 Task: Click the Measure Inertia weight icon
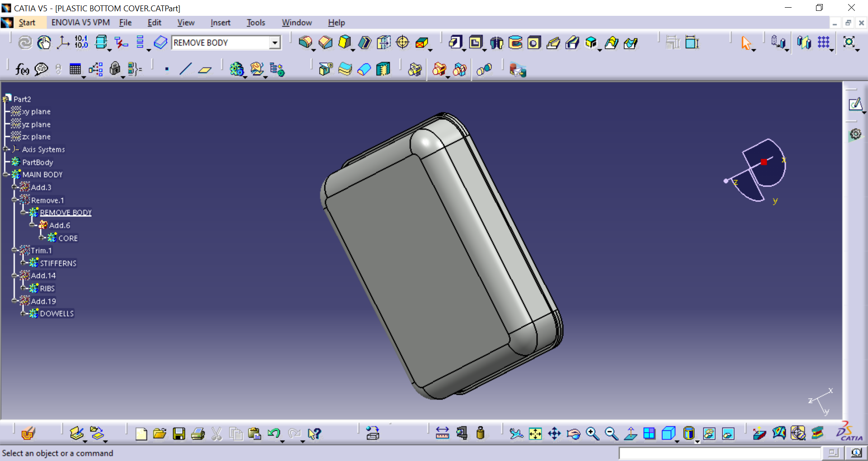(481, 433)
